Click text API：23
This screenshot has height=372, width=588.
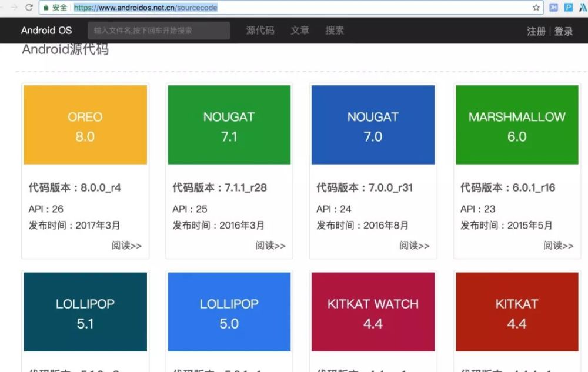pyautogui.click(x=477, y=209)
